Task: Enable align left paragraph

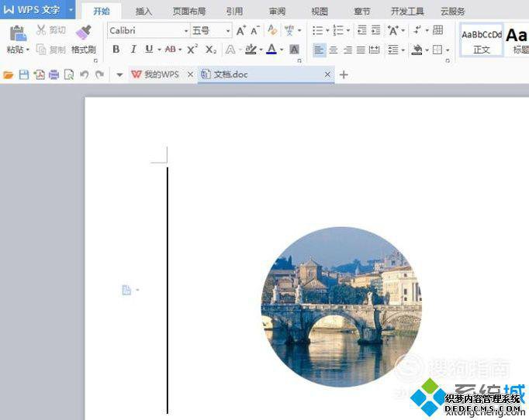Action: [319, 50]
